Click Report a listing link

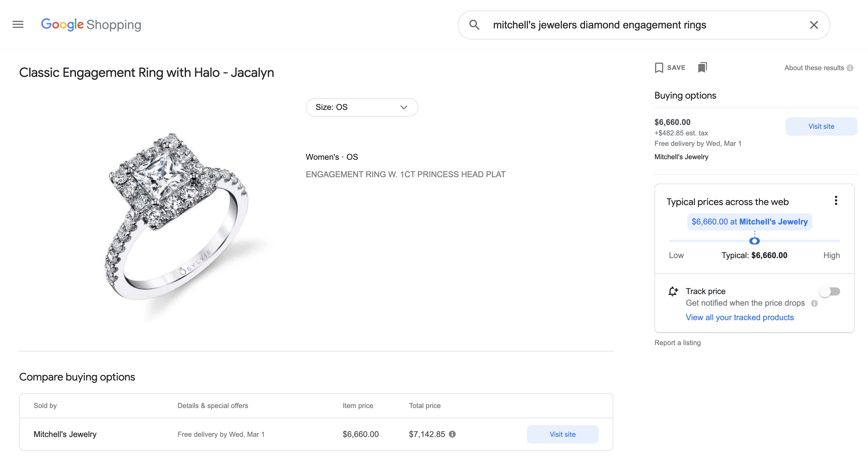tap(677, 343)
